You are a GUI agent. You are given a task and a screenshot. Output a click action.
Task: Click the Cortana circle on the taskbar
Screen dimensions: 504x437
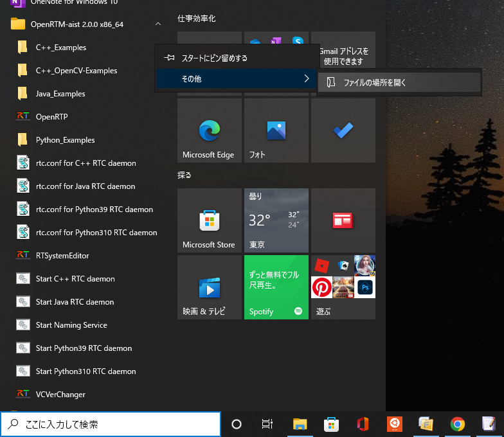[x=237, y=424]
